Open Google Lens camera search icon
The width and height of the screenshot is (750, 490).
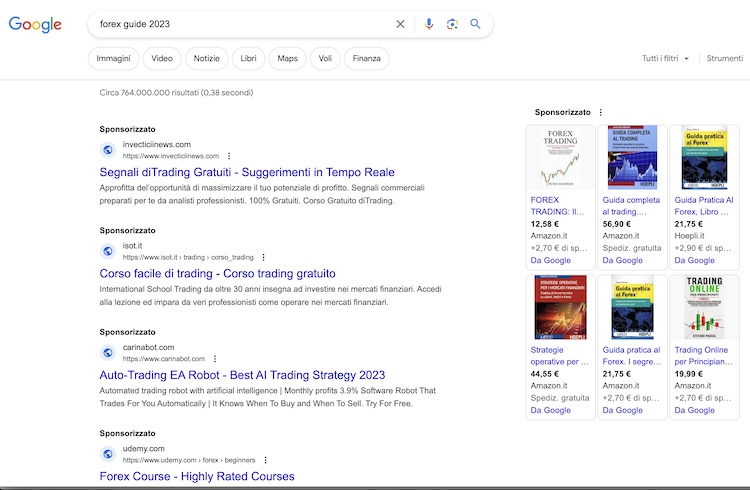[452, 24]
